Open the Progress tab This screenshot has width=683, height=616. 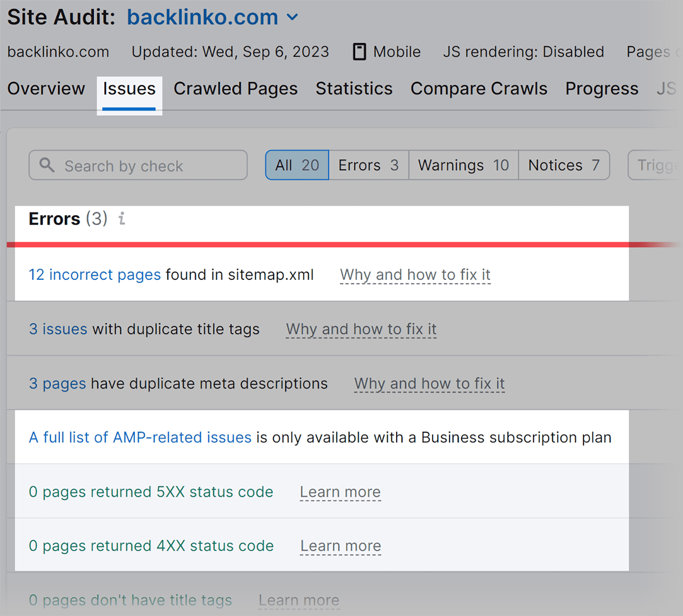click(x=601, y=89)
